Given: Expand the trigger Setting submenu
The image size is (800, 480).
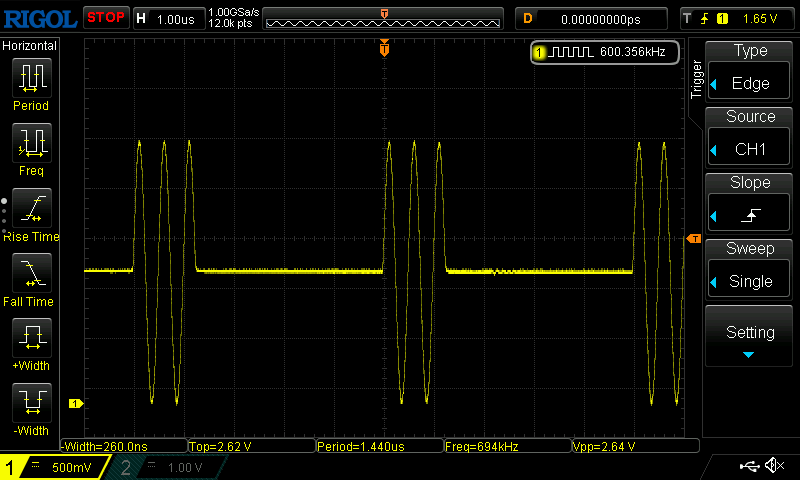Looking at the screenshot, I should [x=749, y=336].
